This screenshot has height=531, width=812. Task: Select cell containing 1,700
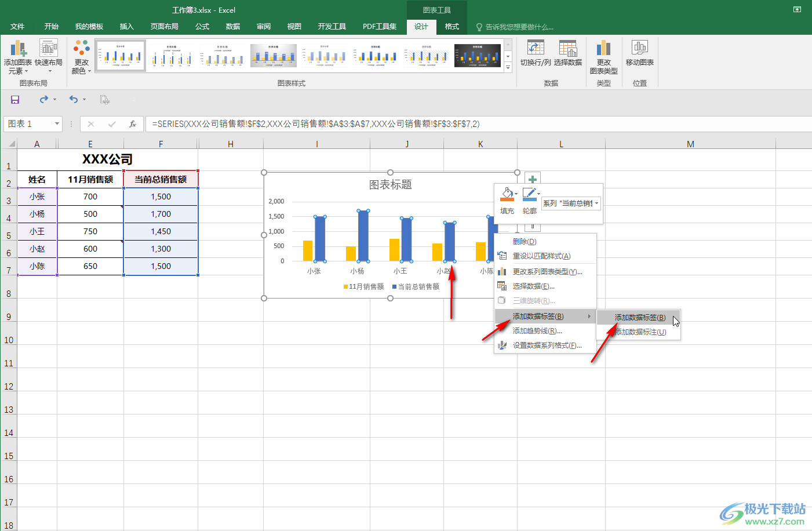pos(161,214)
